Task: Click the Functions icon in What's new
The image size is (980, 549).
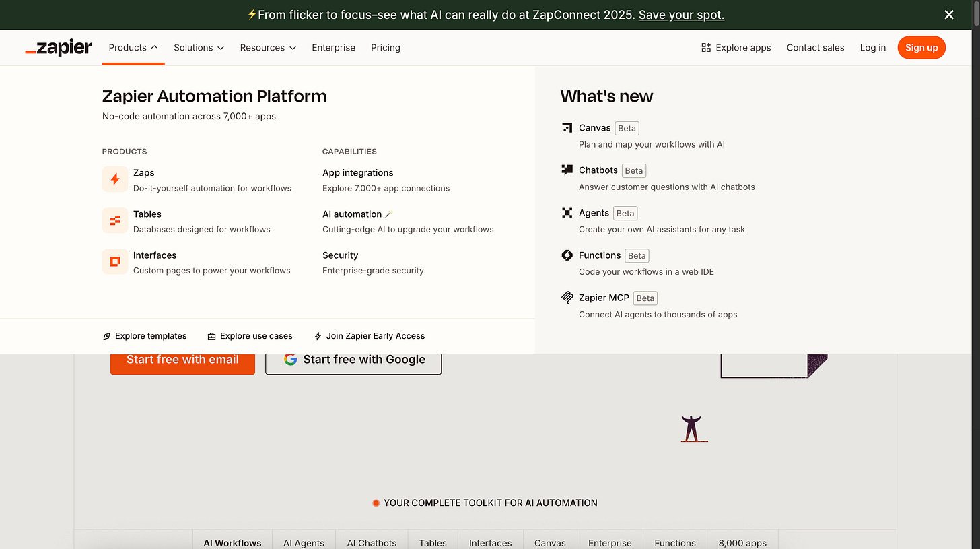Action: [567, 255]
